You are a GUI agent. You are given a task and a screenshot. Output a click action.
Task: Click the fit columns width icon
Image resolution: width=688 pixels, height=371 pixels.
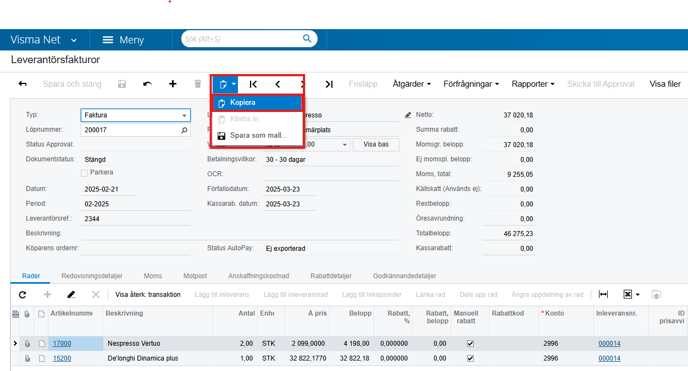click(x=603, y=294)
